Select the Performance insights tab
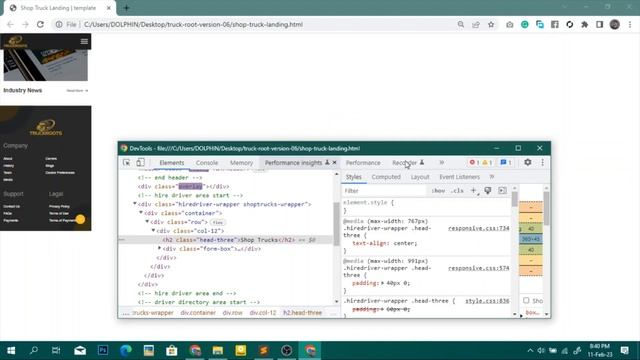640x360 pixels. 293,163
